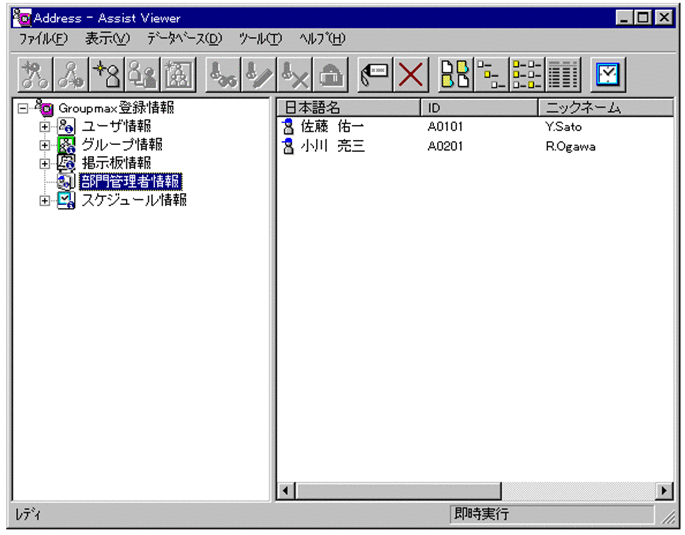Image resolution: width=685 pixels, height=535 pixels.
Task: Click the Groupmax登録情報 root node icon
Action: 44,107
